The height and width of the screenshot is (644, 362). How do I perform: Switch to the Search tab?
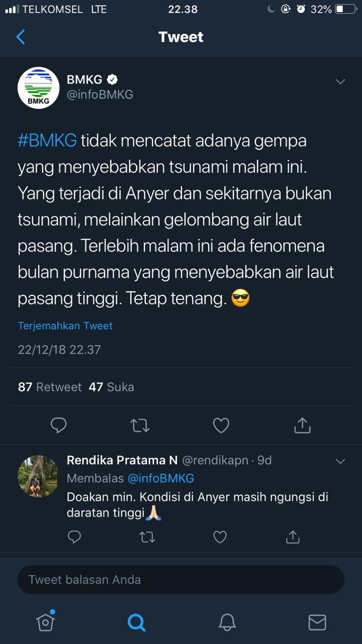136,622
